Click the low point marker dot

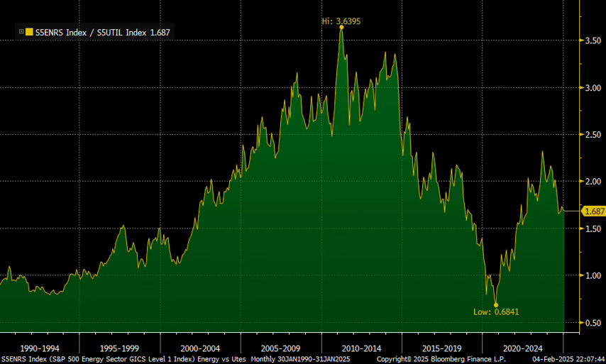(x=496, y=305)
